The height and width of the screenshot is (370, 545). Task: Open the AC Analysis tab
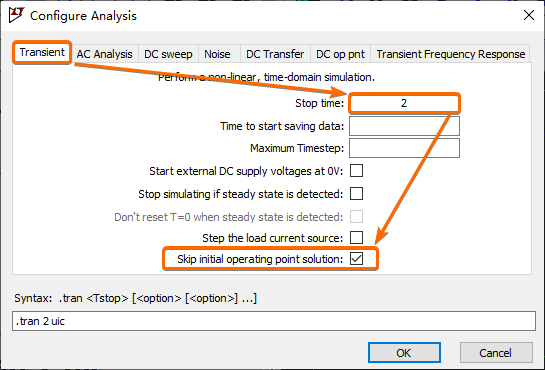104,54
